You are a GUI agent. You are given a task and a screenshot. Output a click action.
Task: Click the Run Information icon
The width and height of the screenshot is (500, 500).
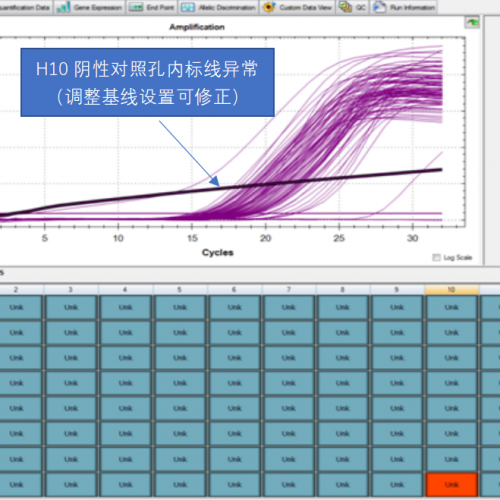pyautogui.click(x=379, y=7)
